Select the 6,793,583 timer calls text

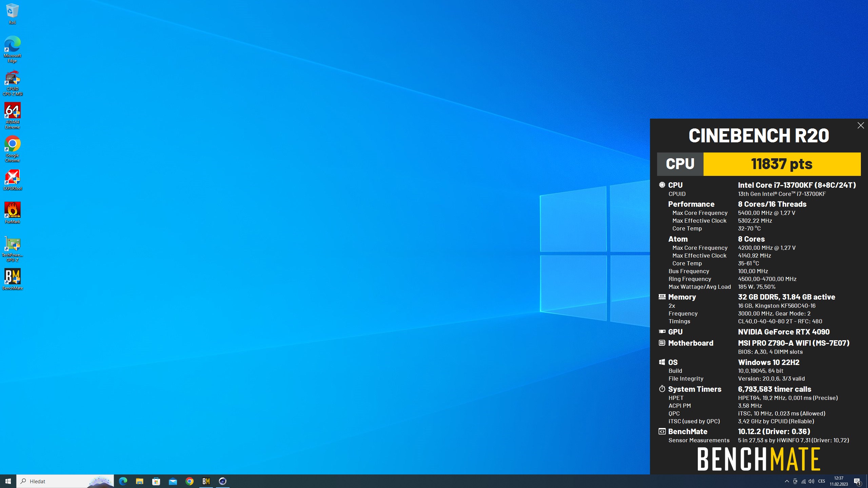point(775,389)
